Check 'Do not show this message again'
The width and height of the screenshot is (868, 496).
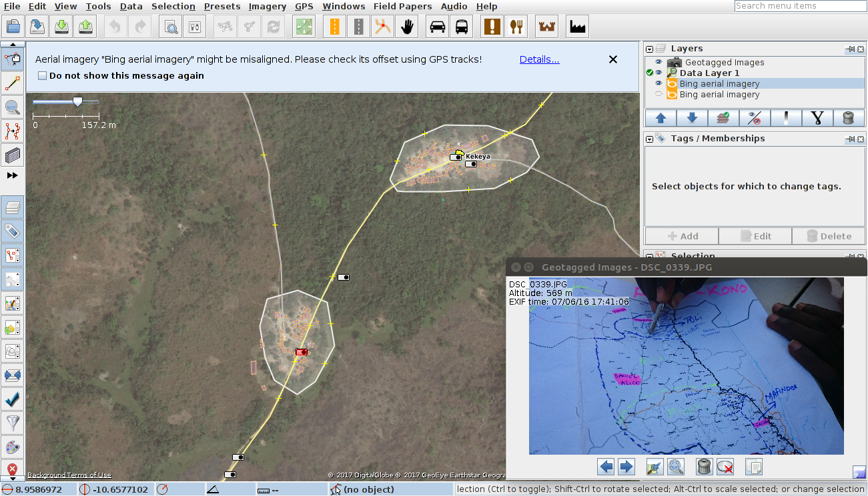42,75
